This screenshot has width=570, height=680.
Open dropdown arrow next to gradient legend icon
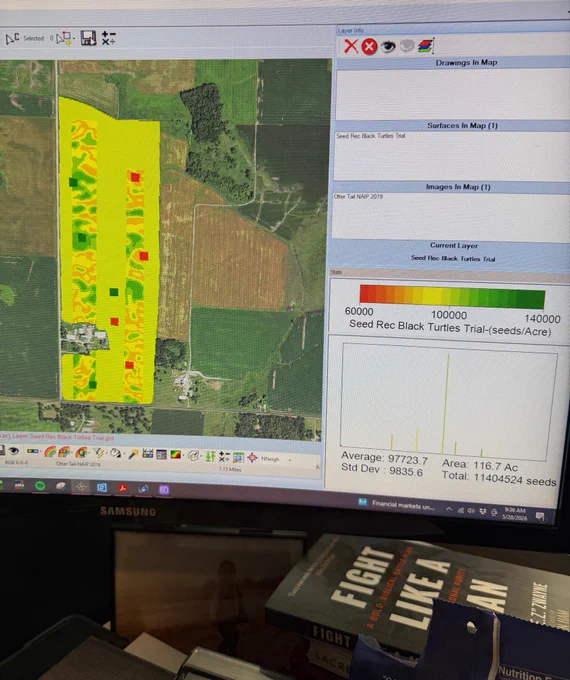point(183,455)
